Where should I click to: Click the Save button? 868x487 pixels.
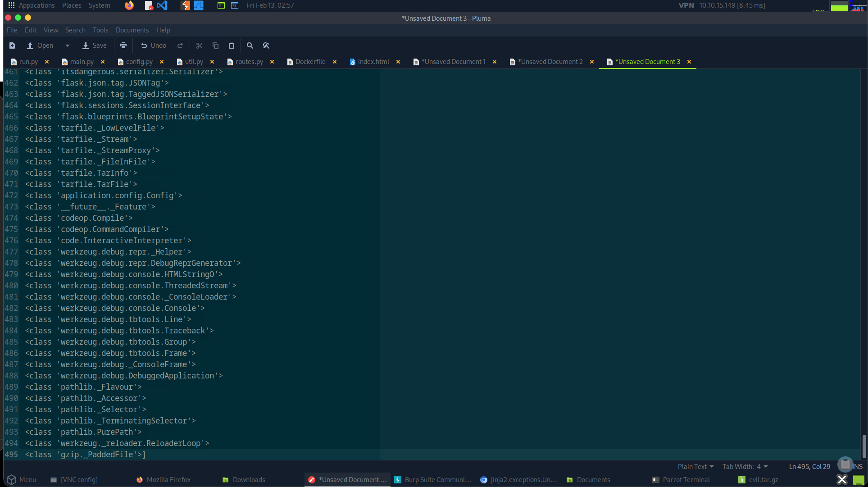pos(95,46)
